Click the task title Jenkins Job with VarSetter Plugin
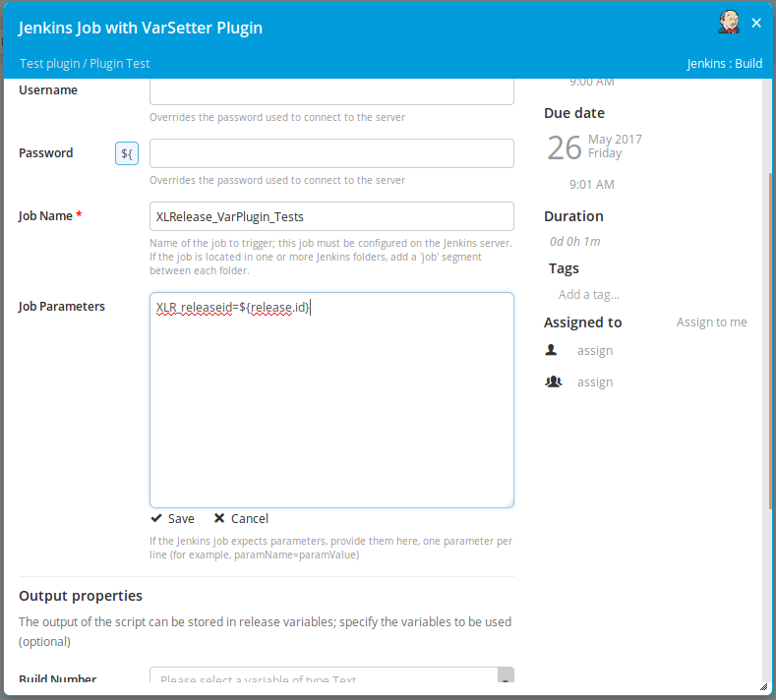 [140, 28]
